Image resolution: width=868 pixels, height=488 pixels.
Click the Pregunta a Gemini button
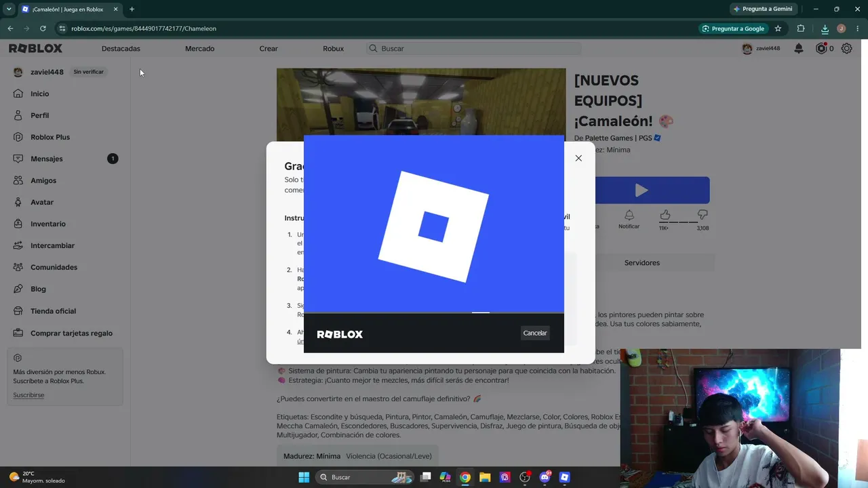point(763,9)
